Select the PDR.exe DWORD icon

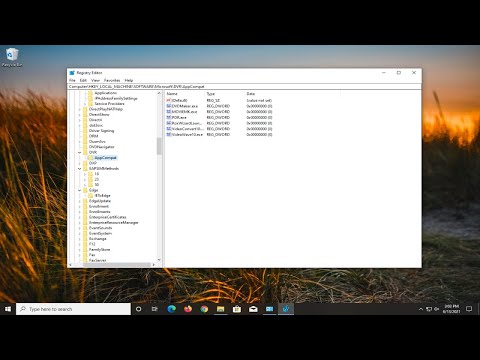tap(169, 117)
